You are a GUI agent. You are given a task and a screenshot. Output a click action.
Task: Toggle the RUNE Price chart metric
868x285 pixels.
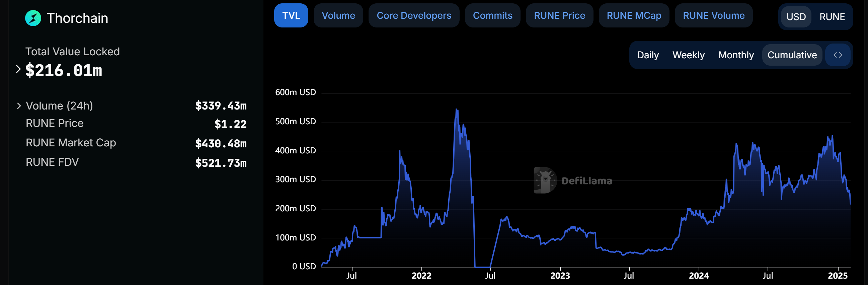tap(559, 15)
